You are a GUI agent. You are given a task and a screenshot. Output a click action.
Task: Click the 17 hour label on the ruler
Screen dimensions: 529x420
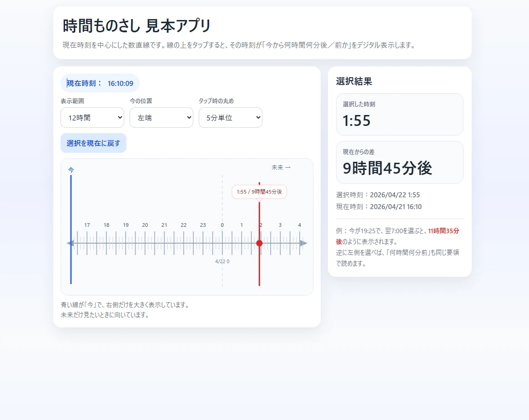(x=87, y=225)
